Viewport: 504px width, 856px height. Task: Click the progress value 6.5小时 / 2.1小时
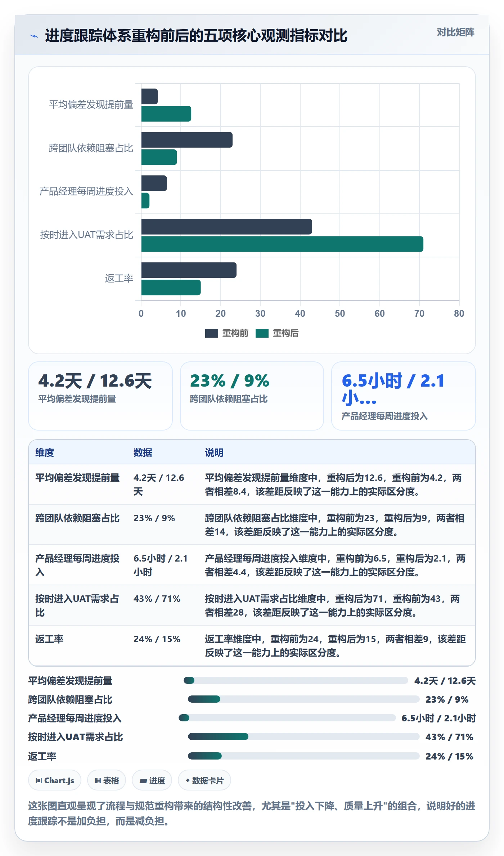tap(438, 718)
